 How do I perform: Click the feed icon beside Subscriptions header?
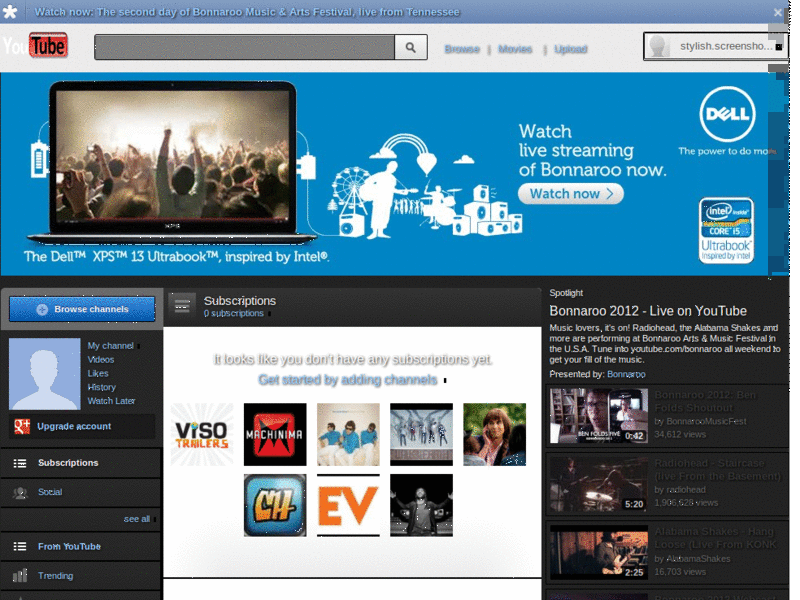[182, 306]
